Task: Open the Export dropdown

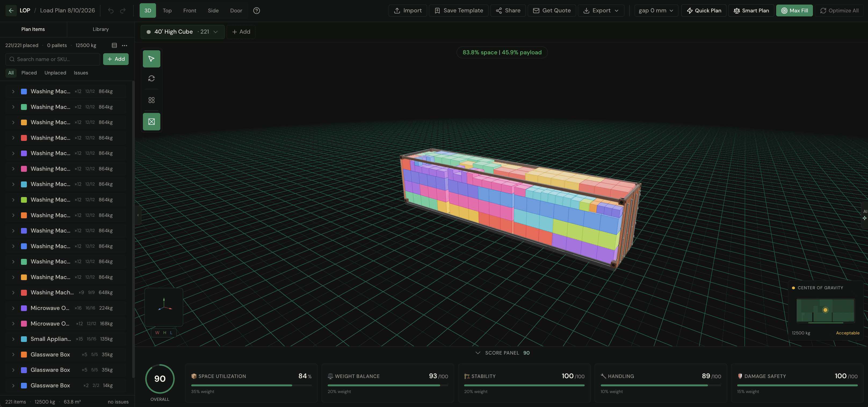Action: [601, 10]
